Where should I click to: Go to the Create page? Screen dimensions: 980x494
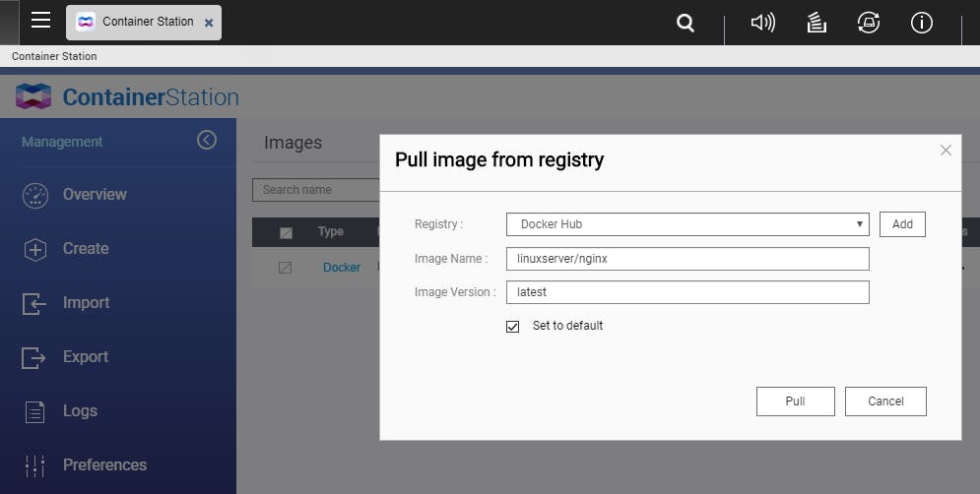[86, 249]
